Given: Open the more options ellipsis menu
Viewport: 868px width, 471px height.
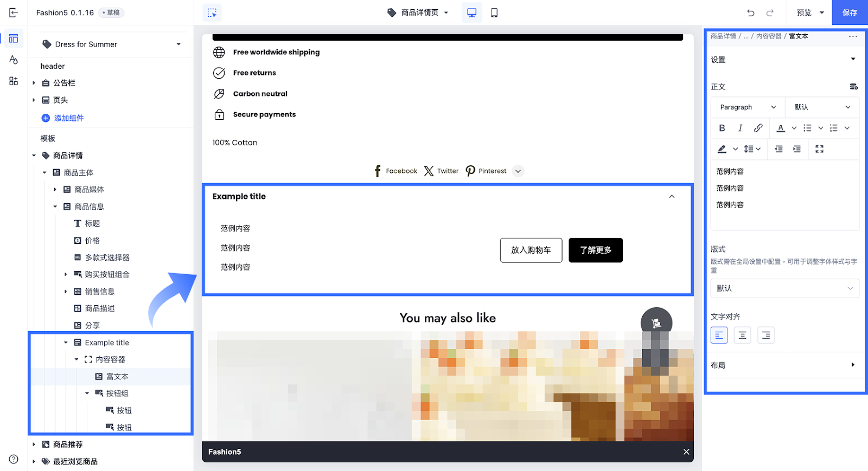Looking at the screenshot, I should [853, 36].
